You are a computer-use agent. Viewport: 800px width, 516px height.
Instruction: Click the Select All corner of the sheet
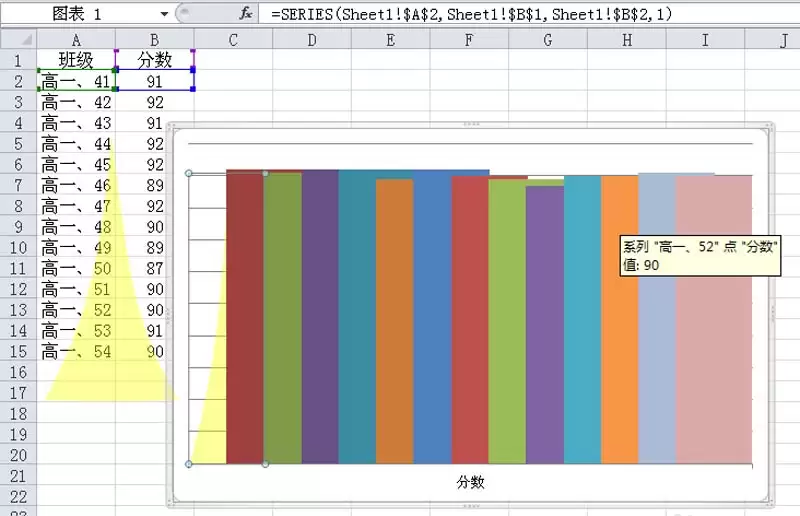tap(18, 39)
